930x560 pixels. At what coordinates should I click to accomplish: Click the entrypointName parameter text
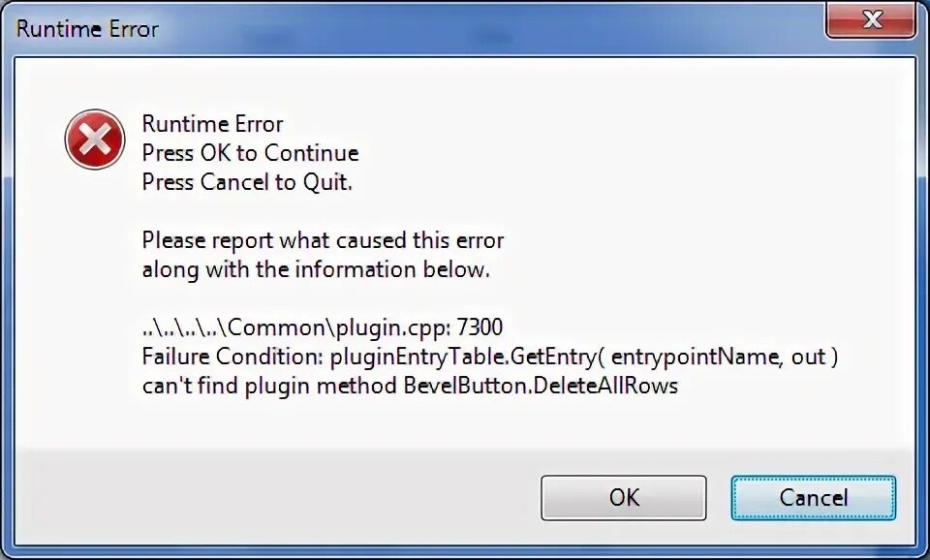697,357
